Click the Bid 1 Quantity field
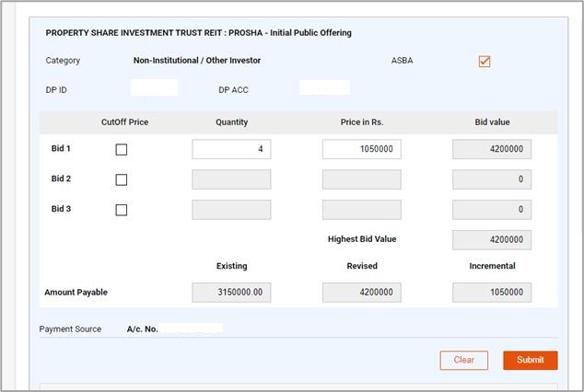Viewport: 584px width, 392px height. pyautogui.click(x=231, y=149)
